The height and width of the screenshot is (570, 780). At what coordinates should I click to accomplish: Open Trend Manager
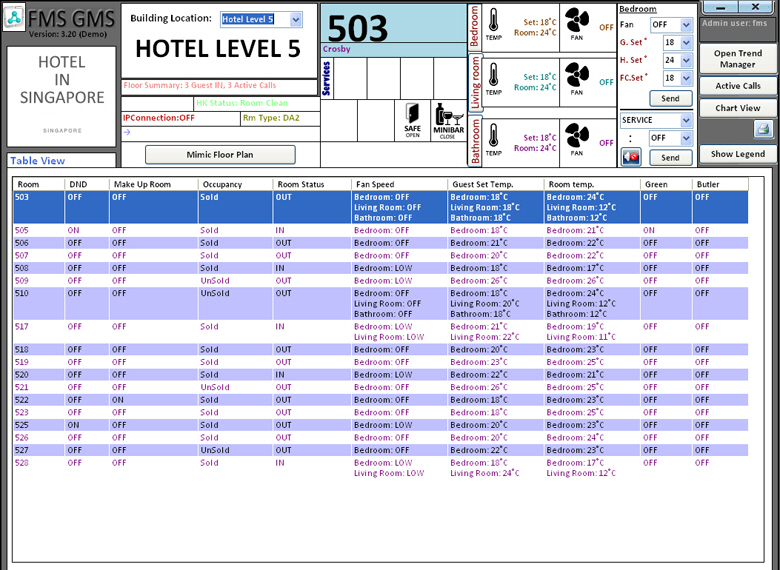pos(738,59)
